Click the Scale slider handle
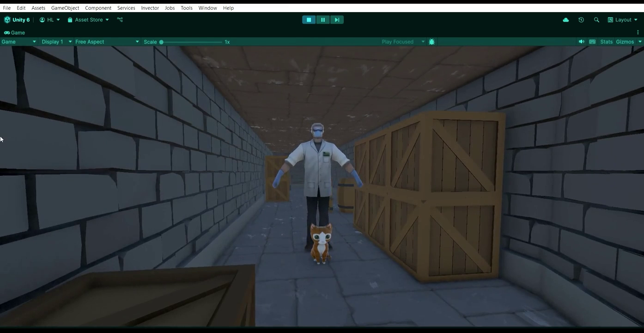 click(x=161, y=42)
